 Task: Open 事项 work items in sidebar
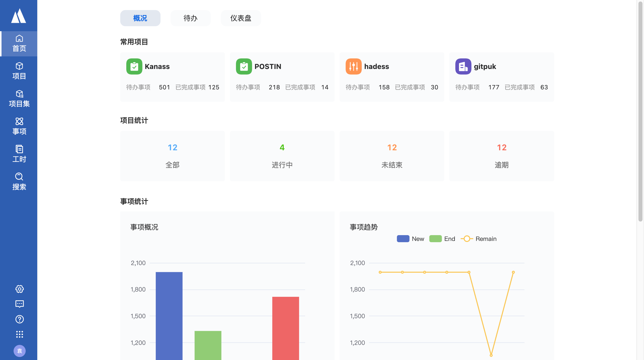coord(19,127)
